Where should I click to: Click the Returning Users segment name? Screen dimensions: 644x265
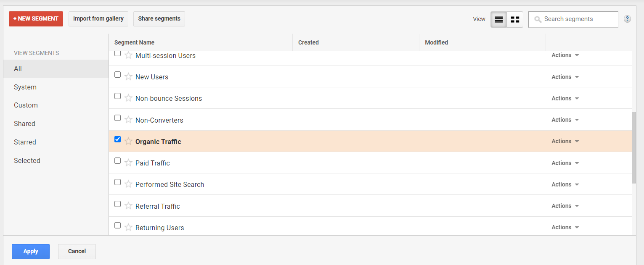click(160, 228)
